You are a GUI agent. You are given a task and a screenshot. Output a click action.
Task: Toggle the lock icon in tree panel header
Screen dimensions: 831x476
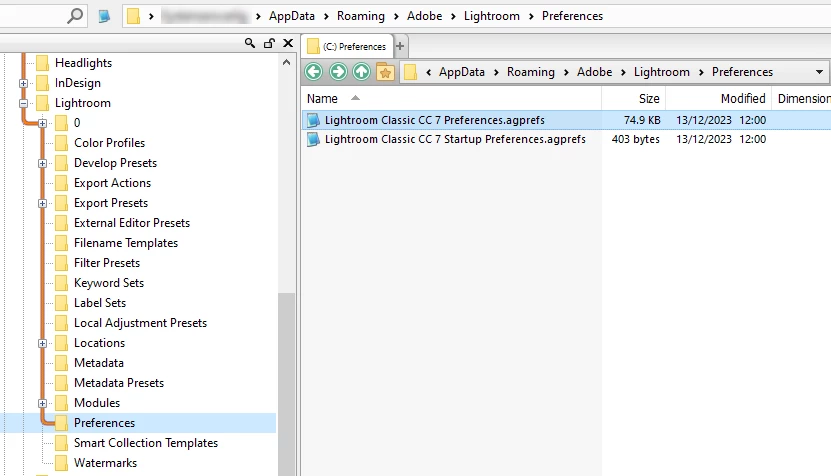269,43
